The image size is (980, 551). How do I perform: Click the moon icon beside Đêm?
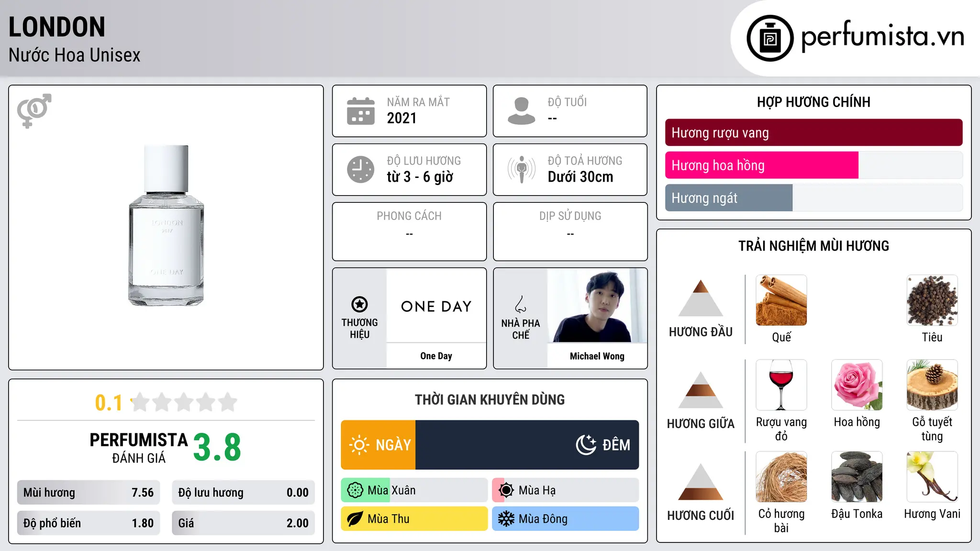[x=586, y=445]
